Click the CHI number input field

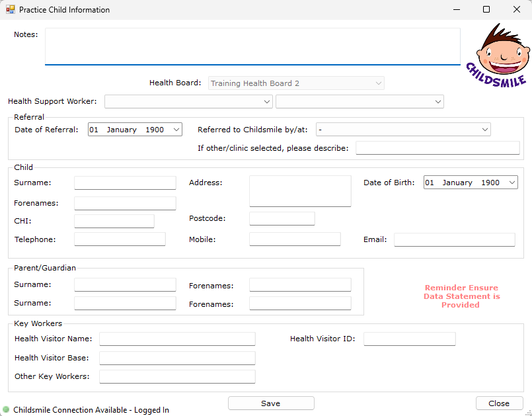tap(114, 222)
